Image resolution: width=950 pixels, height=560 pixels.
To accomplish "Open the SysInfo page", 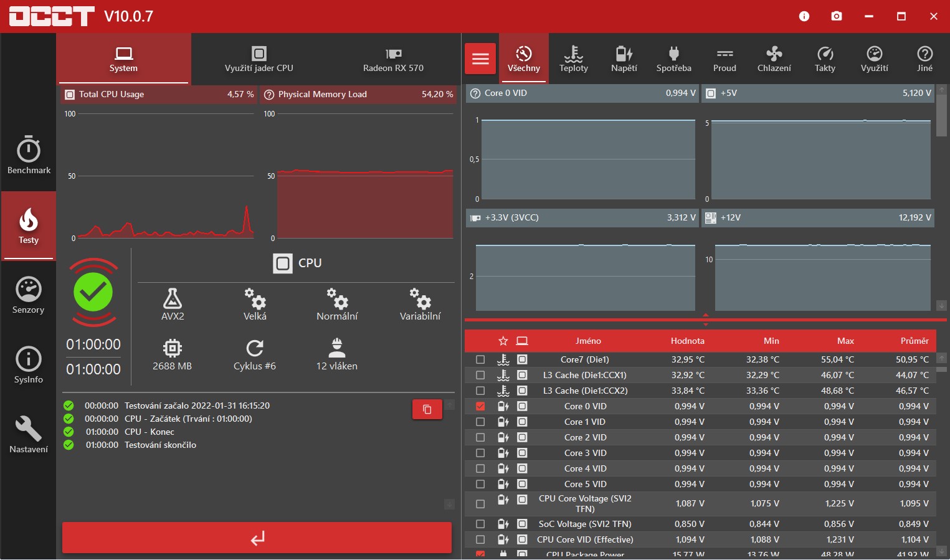I will point(29,365).
